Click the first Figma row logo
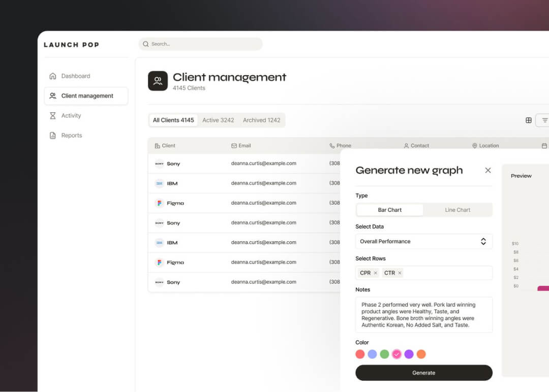The width and height of the screenshot is (549, 392). [x=159, y=203]
